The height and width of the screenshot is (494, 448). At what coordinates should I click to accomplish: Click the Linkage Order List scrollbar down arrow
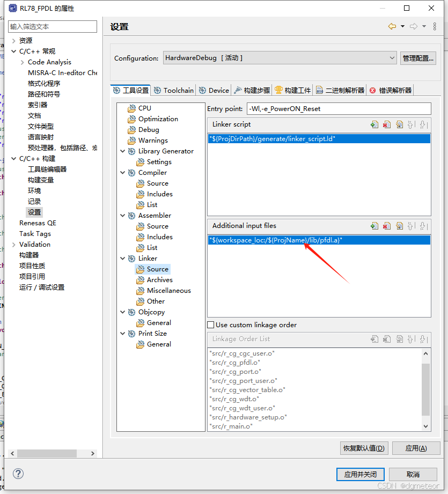point(425,426)
